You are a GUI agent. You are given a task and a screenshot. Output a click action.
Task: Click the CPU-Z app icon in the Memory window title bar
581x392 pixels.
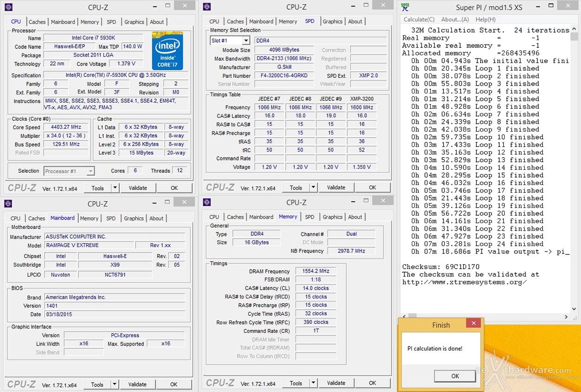pos(207,202)
